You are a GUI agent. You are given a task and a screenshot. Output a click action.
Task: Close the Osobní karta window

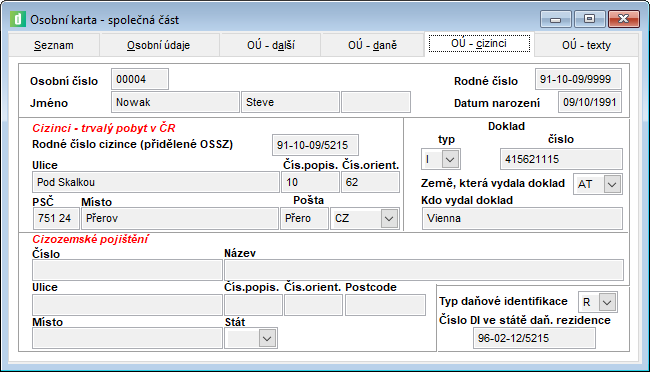pos(623,19)
